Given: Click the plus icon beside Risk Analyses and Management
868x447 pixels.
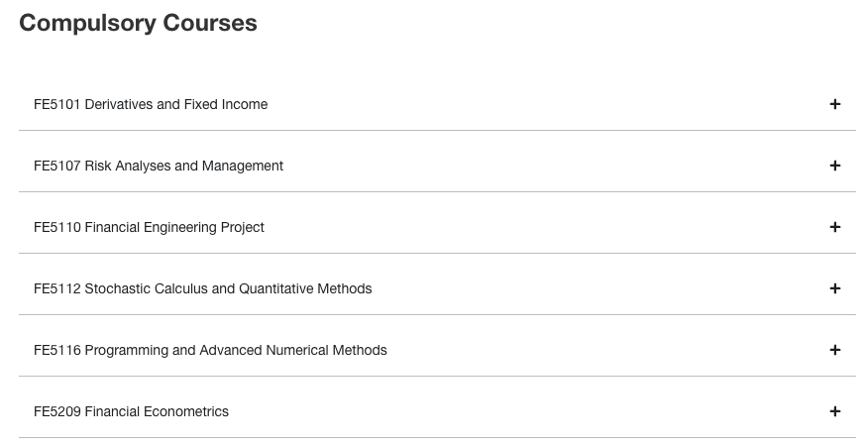Looking at the screenshot, I should 835,166.
